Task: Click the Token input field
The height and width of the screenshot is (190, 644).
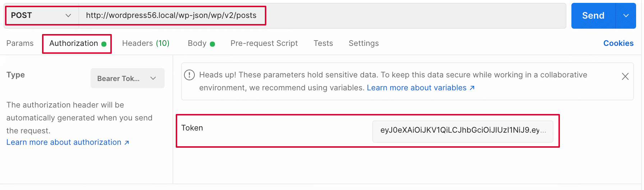Action: (463, 130)
